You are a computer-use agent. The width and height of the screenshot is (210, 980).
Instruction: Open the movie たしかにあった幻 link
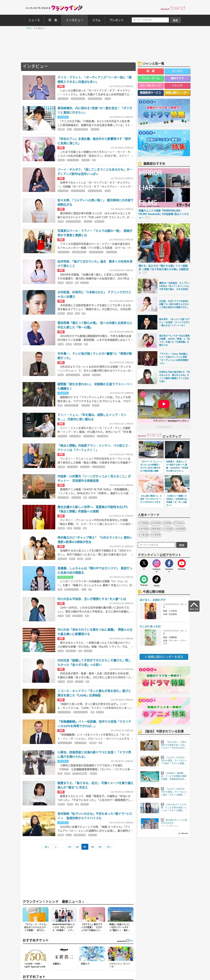tap(150, 626)
